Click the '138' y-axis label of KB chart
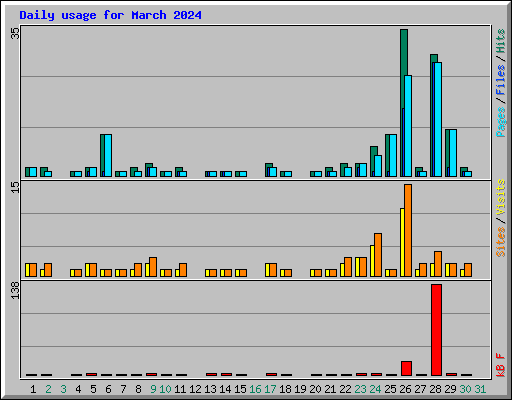512x400 pixels. click(15, 290)
